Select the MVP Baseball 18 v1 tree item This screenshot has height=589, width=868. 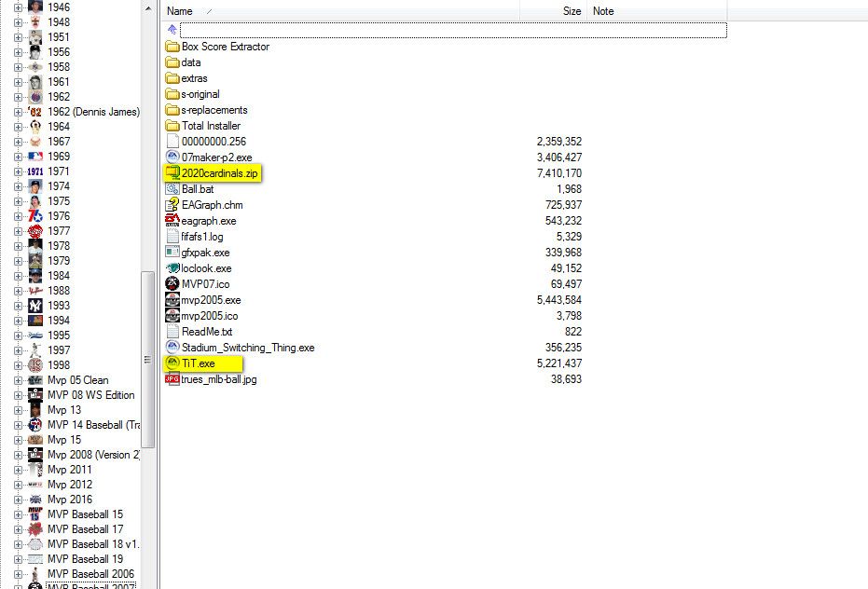pos(93,544)
